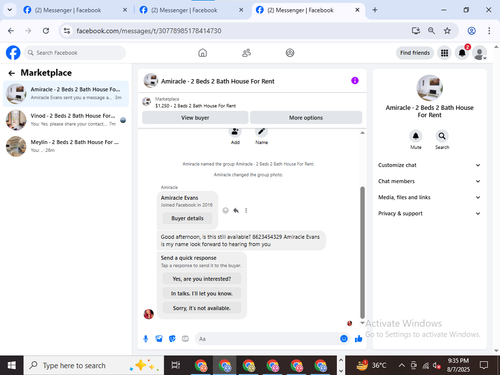
Task: Attach a photo with image icon
Action: click(x=159, y=339)
